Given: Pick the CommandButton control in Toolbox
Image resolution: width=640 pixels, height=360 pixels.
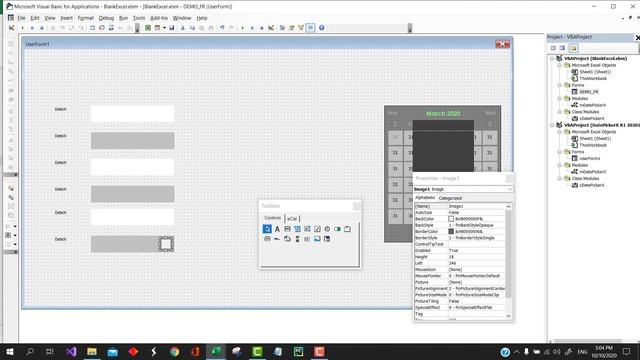Looking at the screenshot, I should click(267, 239).
